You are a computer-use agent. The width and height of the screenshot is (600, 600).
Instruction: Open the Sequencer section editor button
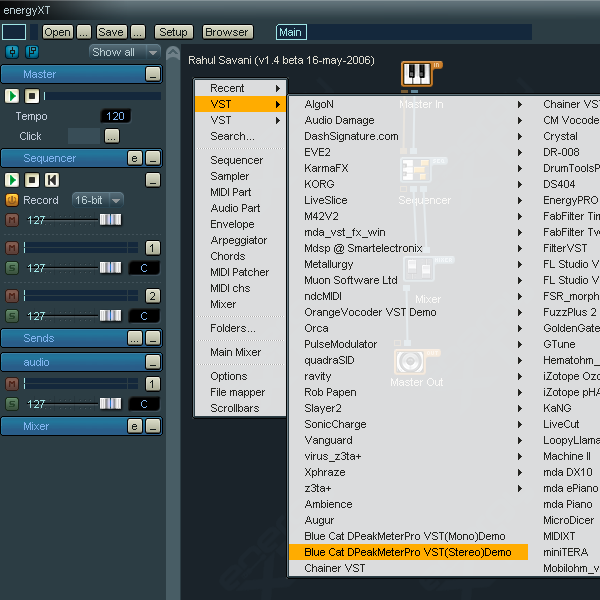[135, 158]
